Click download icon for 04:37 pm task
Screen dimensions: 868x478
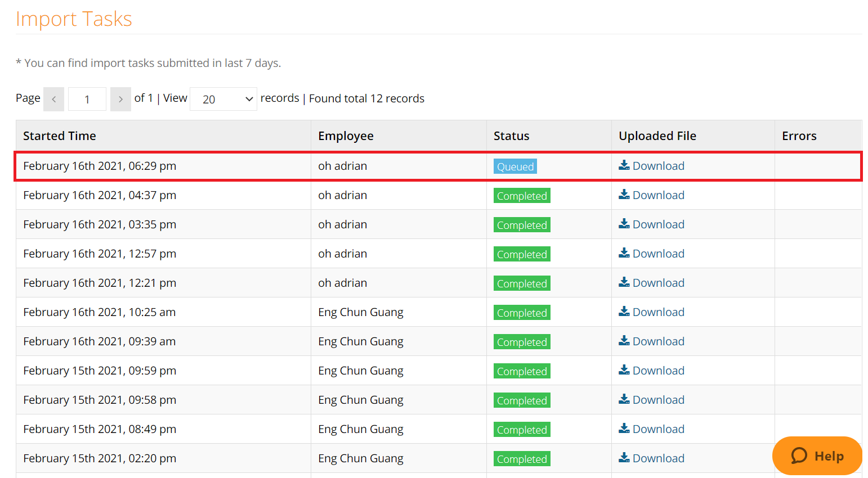(624, 195)
